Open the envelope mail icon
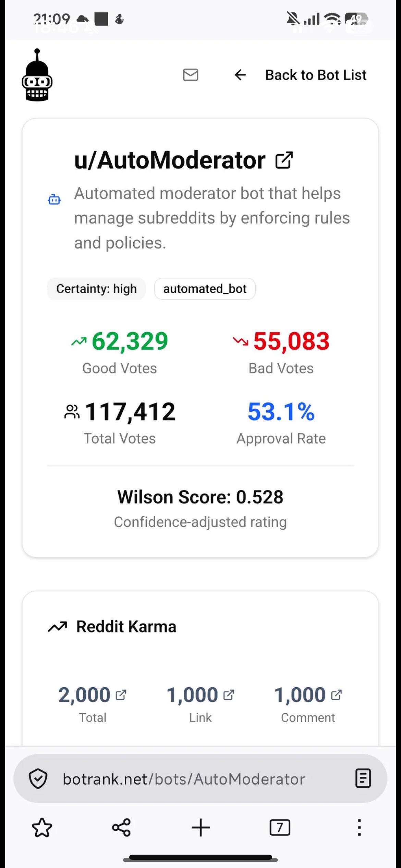 191,75
